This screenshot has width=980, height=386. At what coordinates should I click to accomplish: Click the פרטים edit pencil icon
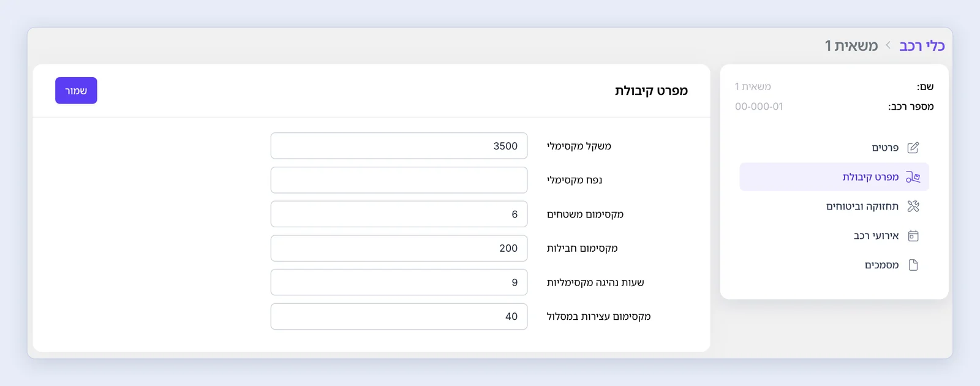tap(913, 148)
